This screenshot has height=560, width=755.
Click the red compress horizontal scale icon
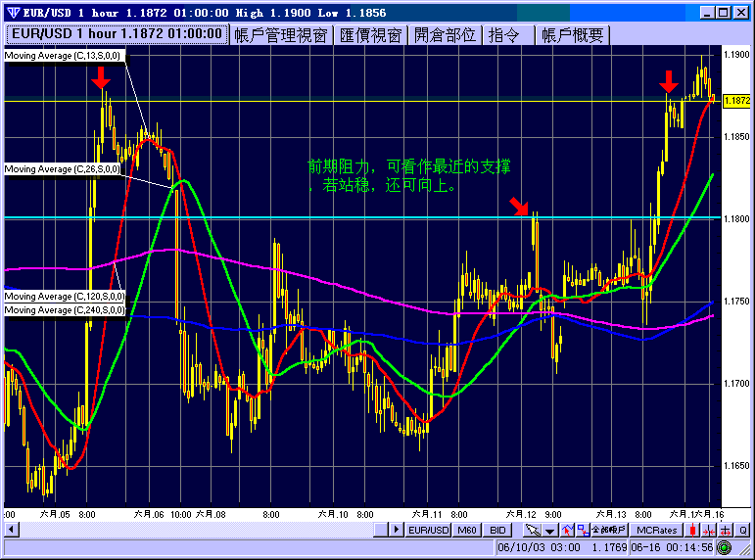(x=709, y=531)
